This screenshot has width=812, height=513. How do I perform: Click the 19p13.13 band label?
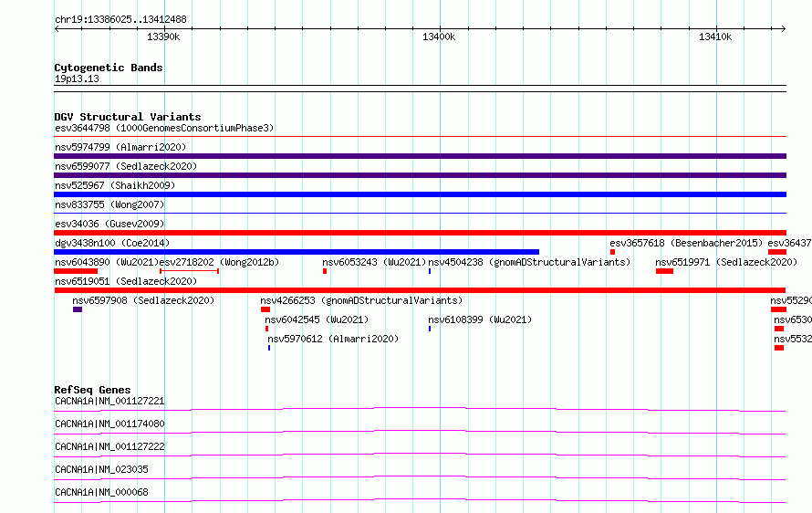(x=77, y=79)
